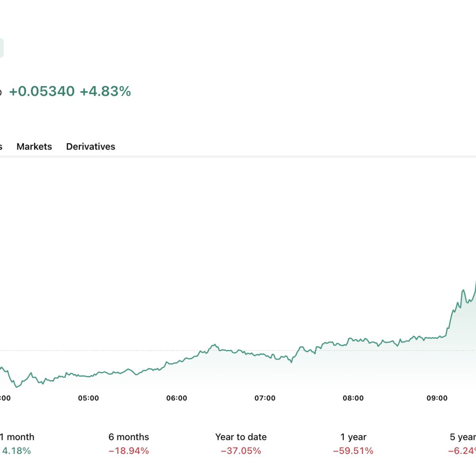This screenshot has width=476, height=463.
Task: Click the green badge at top left edge
Action: [x=2, y=48]
